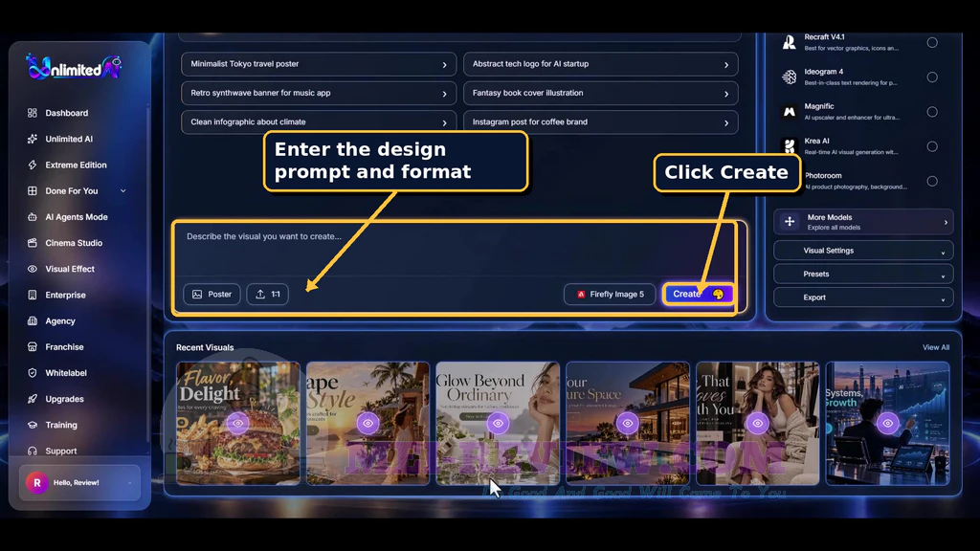The width and height of the screenshot is (980, 551).
Task: Choose Retro synthwave banner for music app
Action: point(319,93)
